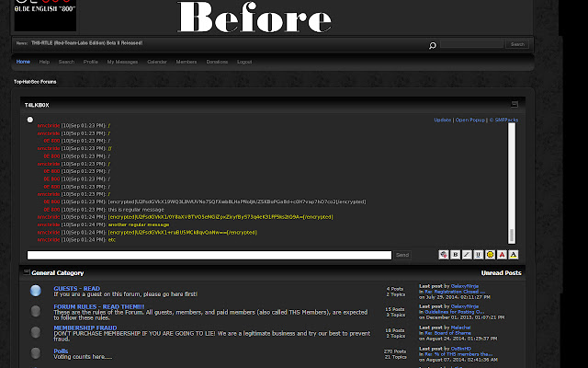Viewport: 588px width, 368px height.
Task: Click 'another regular message' chat line
Action: click(x=139, y=224)
